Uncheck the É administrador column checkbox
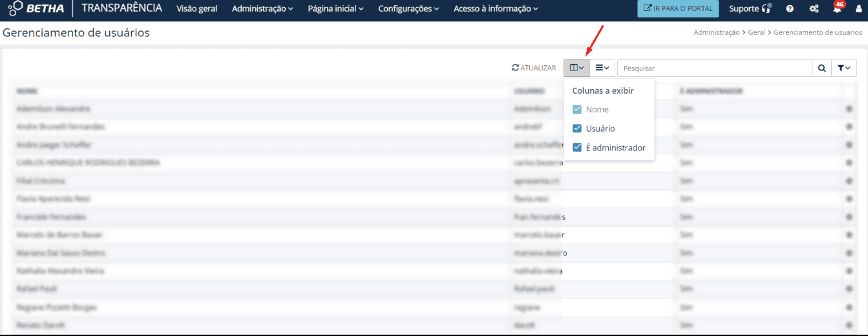Screen dimensions: 868x336 (x=577, y=148)
